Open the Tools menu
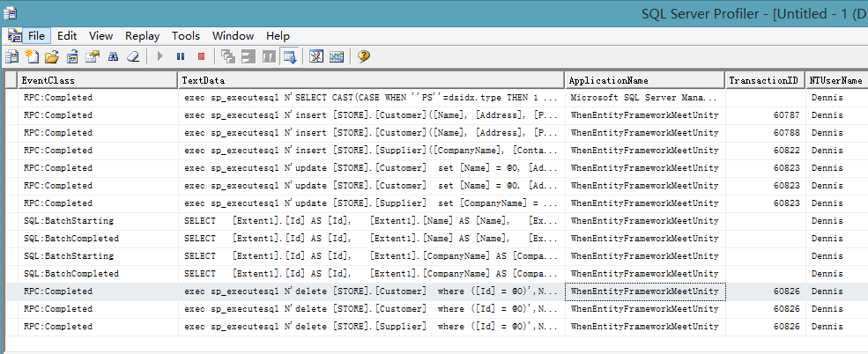The image size is (868, 354). pyautogui.click(x=185, y=36)
